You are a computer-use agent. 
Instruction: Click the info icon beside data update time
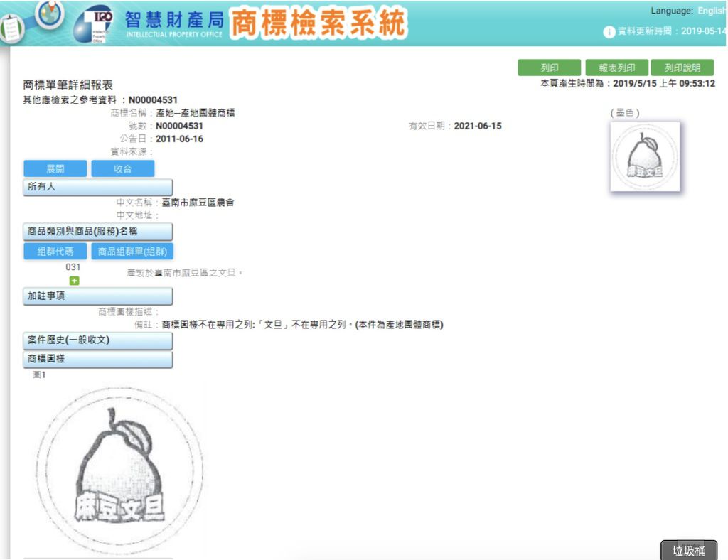click(609, 31)
